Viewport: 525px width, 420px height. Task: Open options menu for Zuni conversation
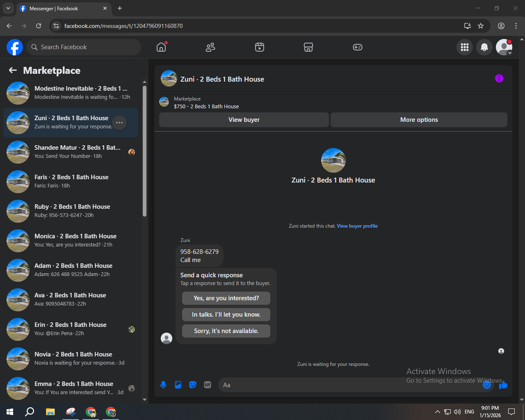(x=119, y=123)
